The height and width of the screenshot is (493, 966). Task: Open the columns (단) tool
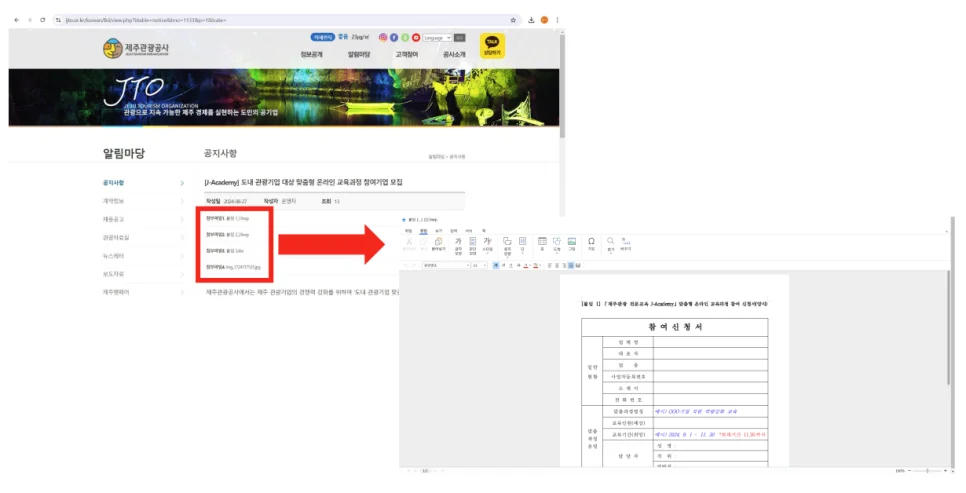522,245
